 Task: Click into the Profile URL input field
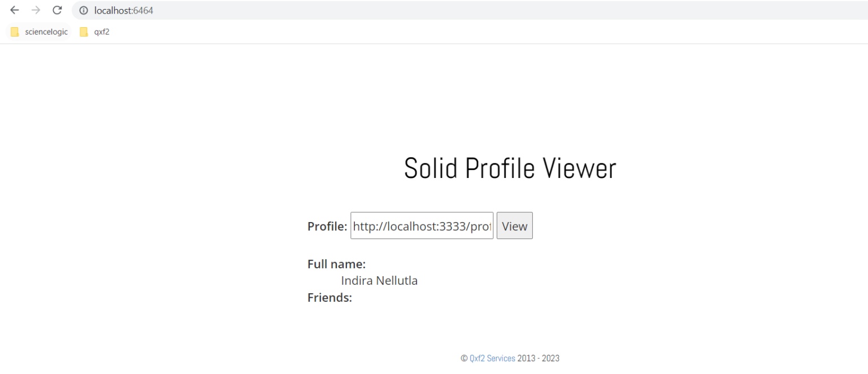point(422,226)
